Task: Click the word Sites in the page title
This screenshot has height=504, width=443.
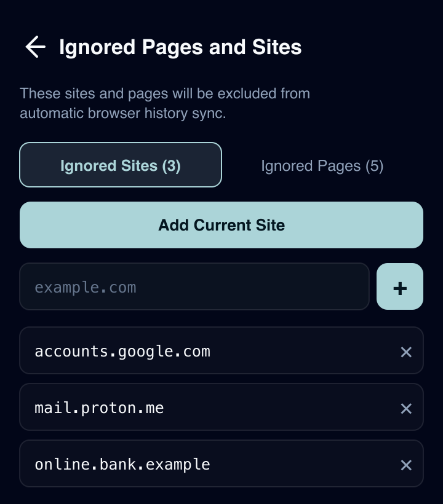Action: point(277,47)
